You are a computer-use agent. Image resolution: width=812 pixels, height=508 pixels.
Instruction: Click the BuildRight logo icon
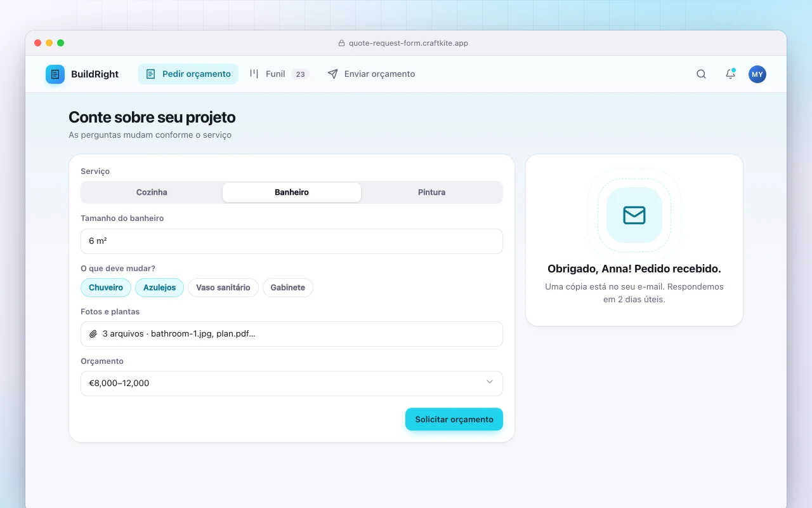tap(55, 74)
